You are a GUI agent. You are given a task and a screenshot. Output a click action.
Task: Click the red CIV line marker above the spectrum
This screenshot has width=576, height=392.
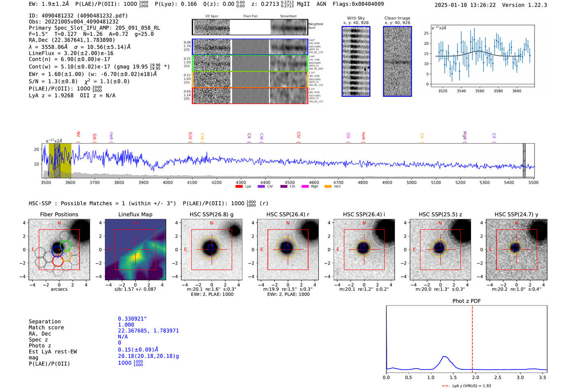click(299, 137)
